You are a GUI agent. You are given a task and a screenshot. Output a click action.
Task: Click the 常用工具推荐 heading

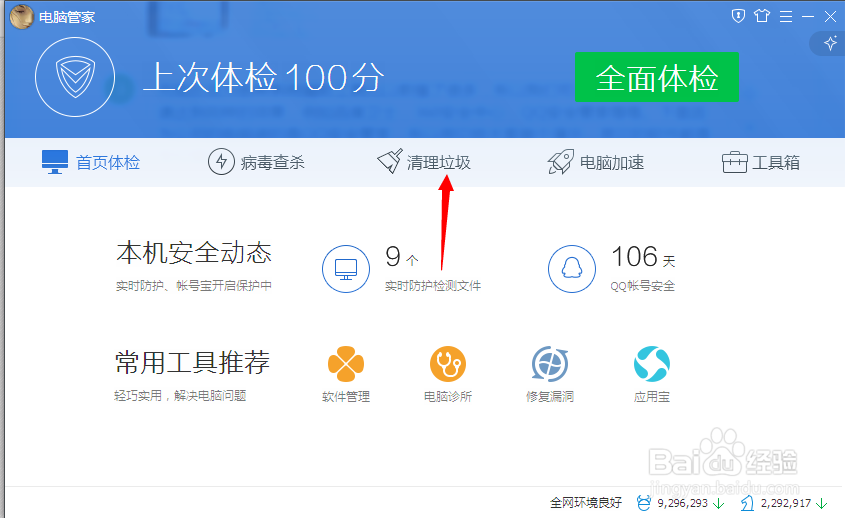(192, 362)
